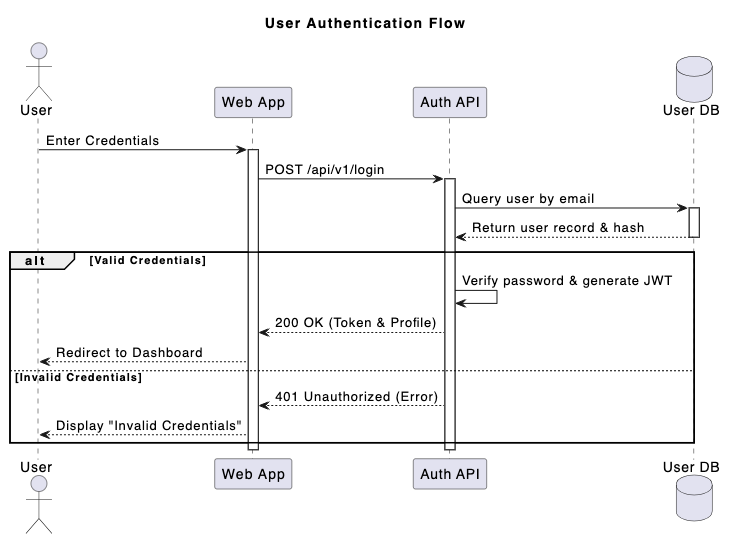Click the POST /api/v1/login message label
The width and height of the screenshot is (736, 542).
tap(324, 169)
